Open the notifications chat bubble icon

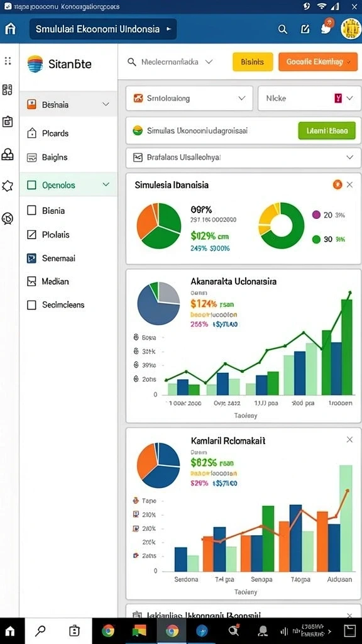pos(327,27)
